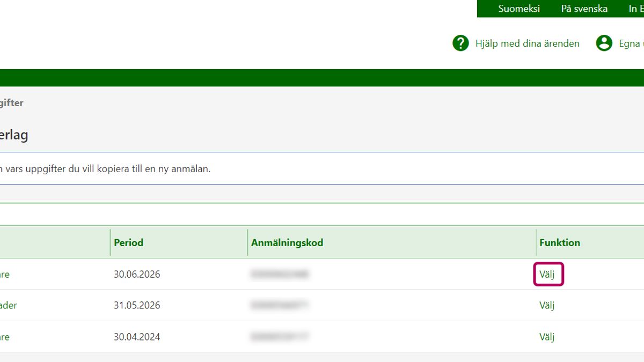Switch the language to På svenska
The width and height of the screenshot is (644, 362).
(584, 9)
